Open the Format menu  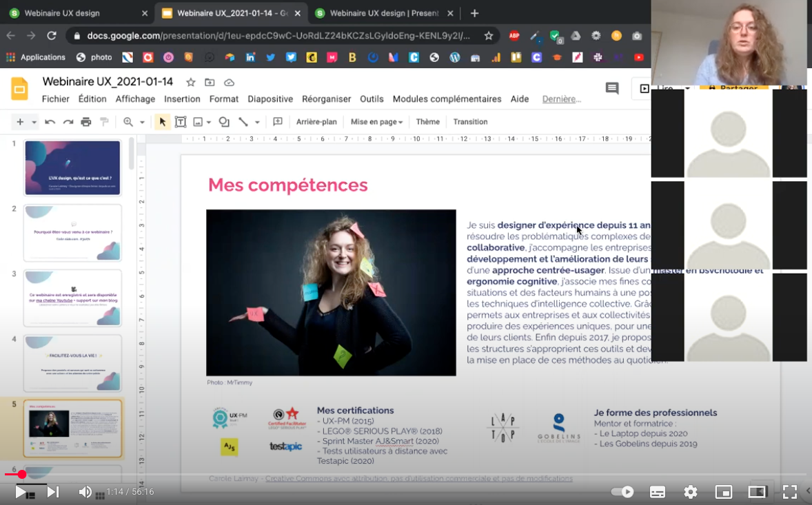224,99
